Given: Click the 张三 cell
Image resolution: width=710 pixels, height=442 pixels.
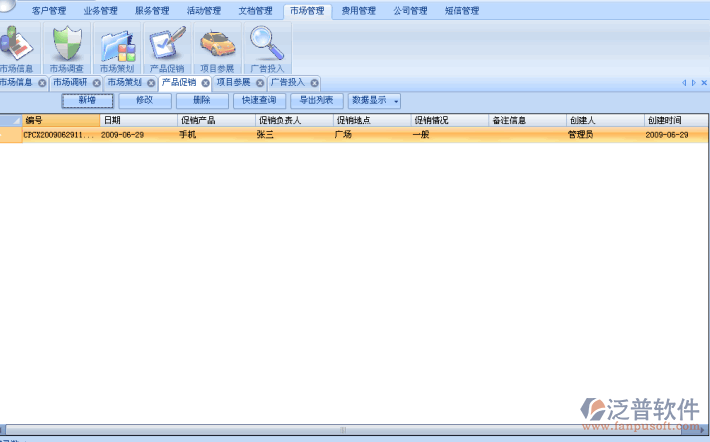Looking at the screenshot, I should coord(294,135).
